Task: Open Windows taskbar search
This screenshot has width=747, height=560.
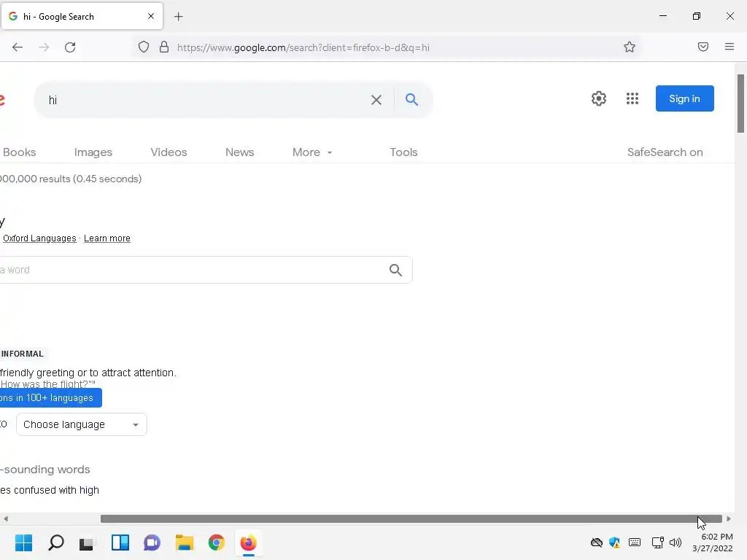Action: (55, 542)
